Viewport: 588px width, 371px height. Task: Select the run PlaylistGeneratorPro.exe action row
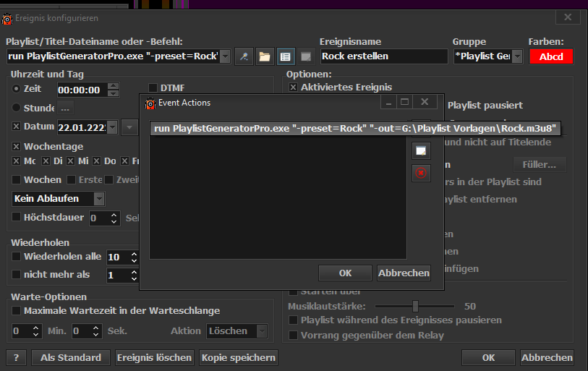click(x=355, y=128)
